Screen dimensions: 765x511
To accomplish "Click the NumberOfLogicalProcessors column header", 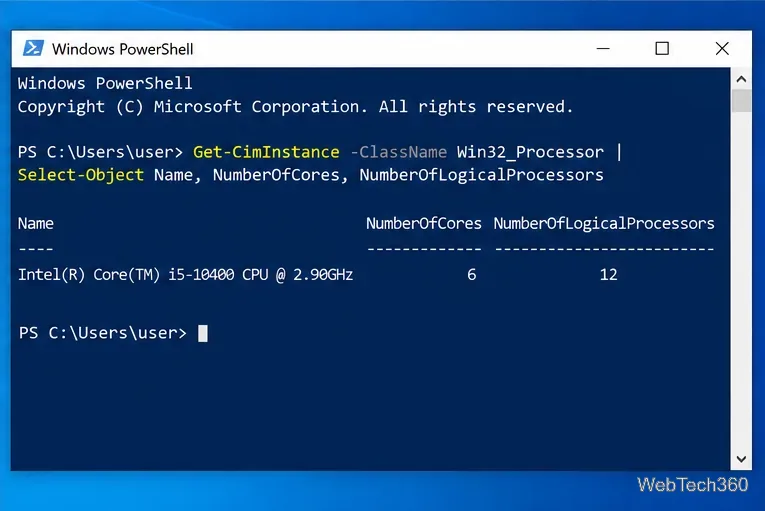I will click(x=604, y=224).
